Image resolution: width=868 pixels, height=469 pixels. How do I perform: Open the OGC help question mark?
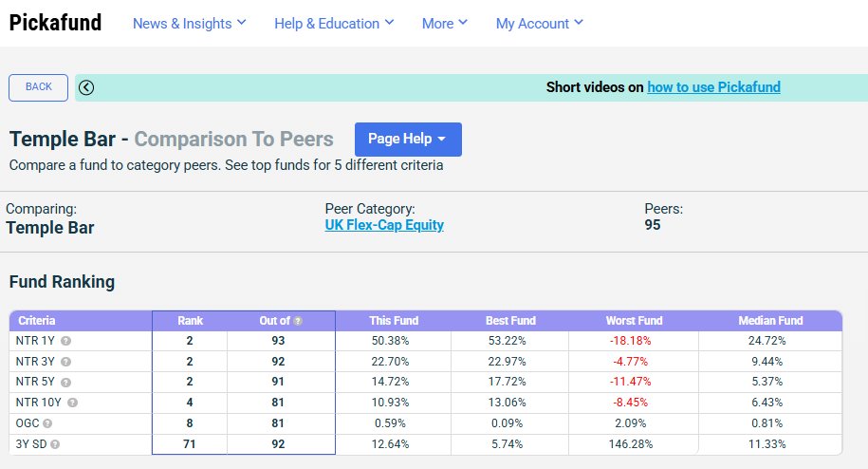[47, 423]
